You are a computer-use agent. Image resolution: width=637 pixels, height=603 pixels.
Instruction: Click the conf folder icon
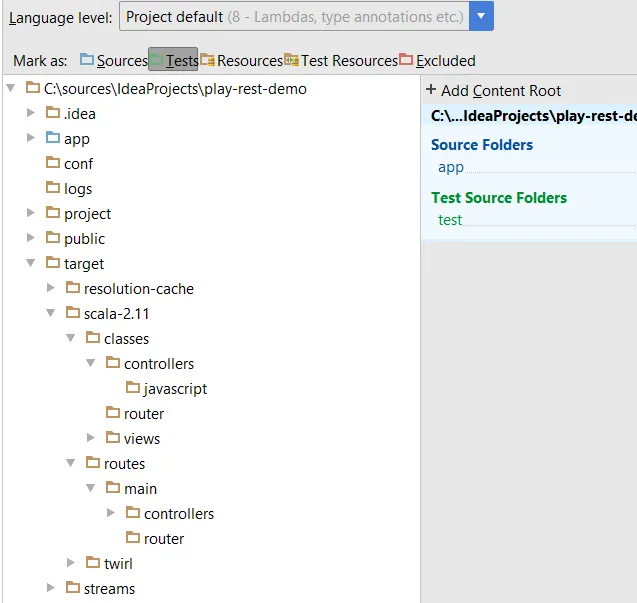53,163
